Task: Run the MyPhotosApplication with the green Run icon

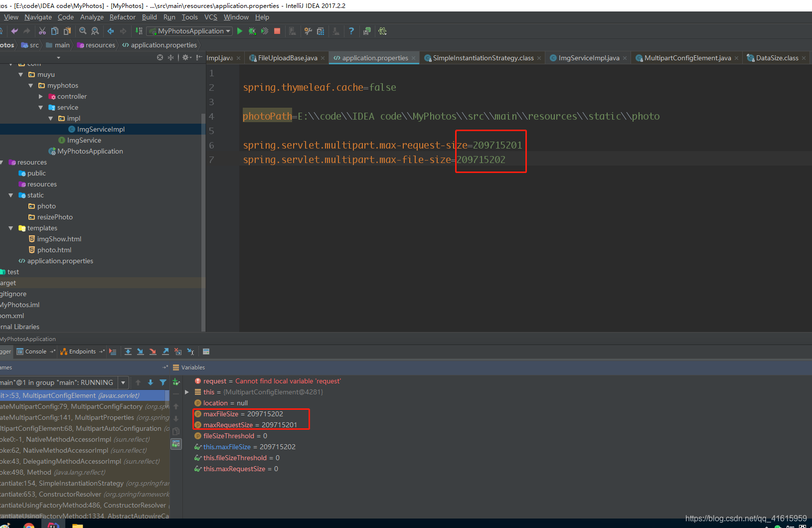Action: point(240,31)
